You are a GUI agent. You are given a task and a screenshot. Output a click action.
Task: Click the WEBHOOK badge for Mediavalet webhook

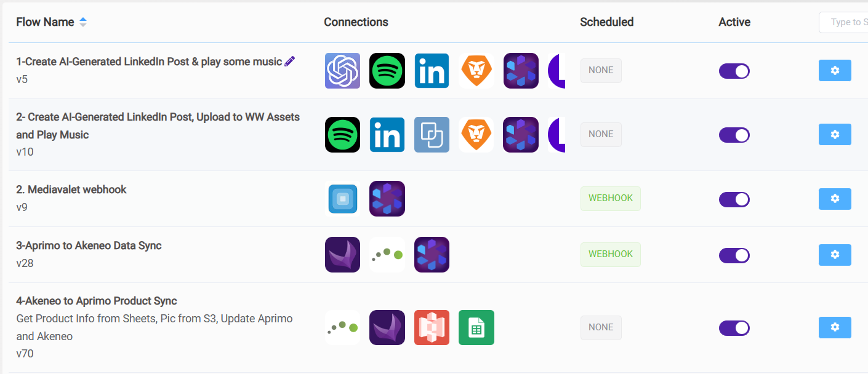(610, 199)
